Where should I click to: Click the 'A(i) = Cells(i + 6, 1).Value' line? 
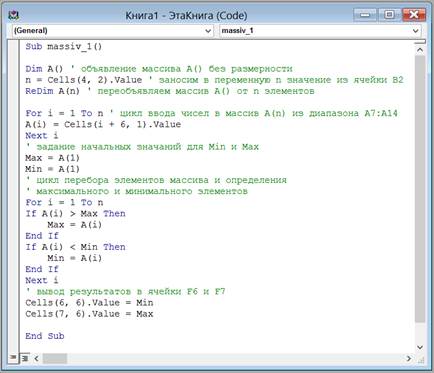103,124
